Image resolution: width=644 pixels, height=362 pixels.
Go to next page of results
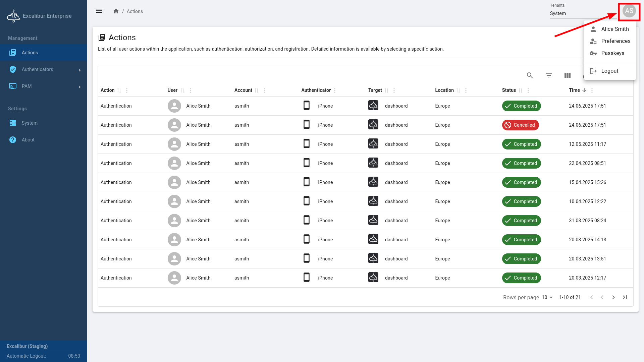pyautogui.click(x=613, y=297)
